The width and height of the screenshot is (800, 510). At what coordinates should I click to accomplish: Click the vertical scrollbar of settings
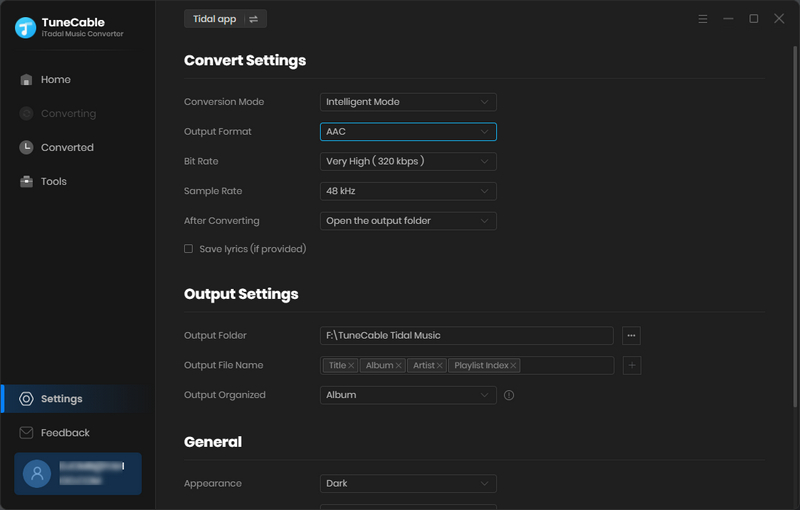[x=795, y=226]
